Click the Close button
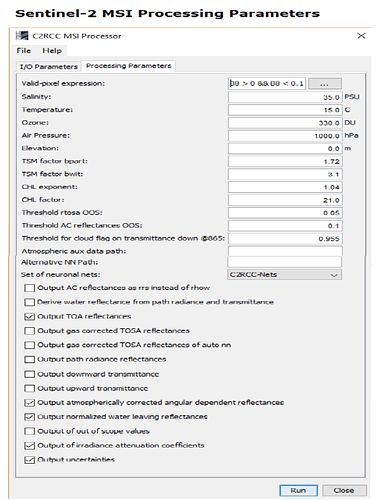 coord(344,490)
